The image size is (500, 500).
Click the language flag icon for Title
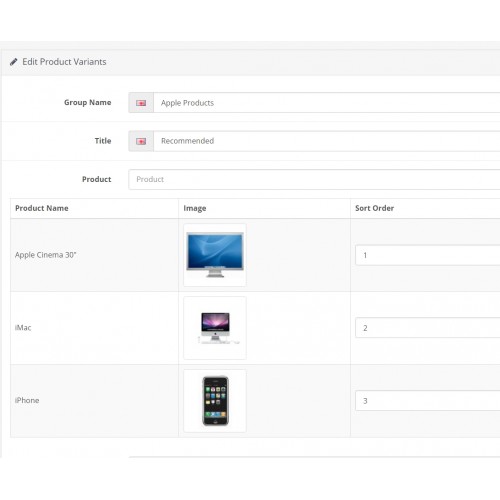coord(141,141)
